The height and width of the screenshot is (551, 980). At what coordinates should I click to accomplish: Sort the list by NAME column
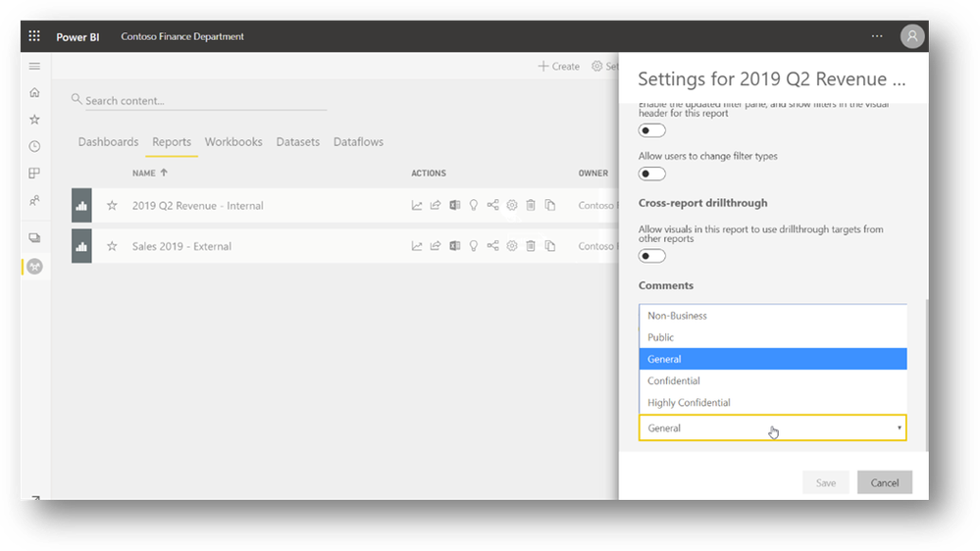150,174
